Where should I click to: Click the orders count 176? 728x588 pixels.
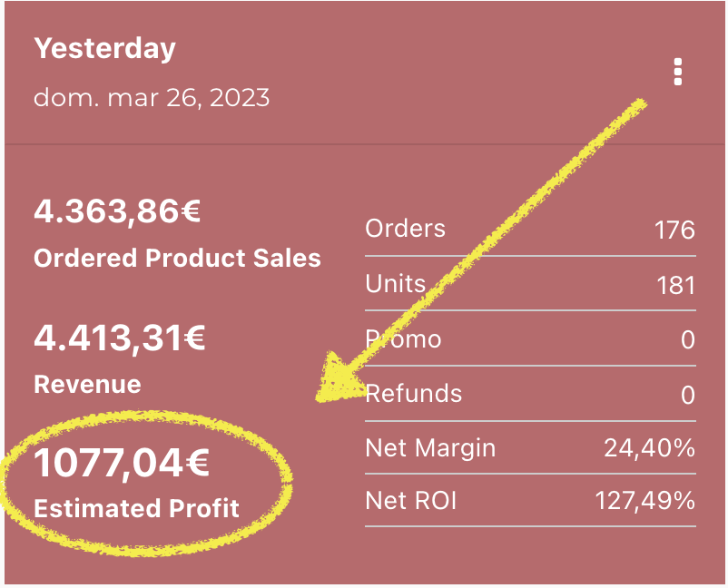(x=674, y=230)
